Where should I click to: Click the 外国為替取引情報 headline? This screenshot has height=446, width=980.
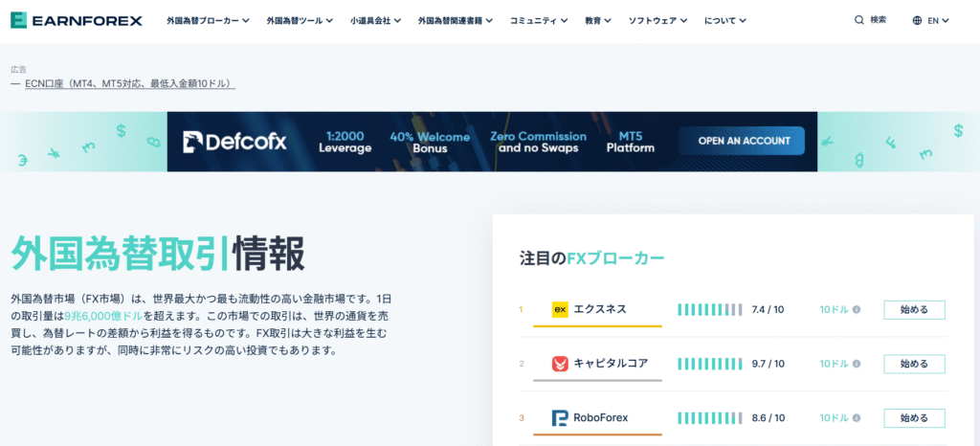[158, 255]
